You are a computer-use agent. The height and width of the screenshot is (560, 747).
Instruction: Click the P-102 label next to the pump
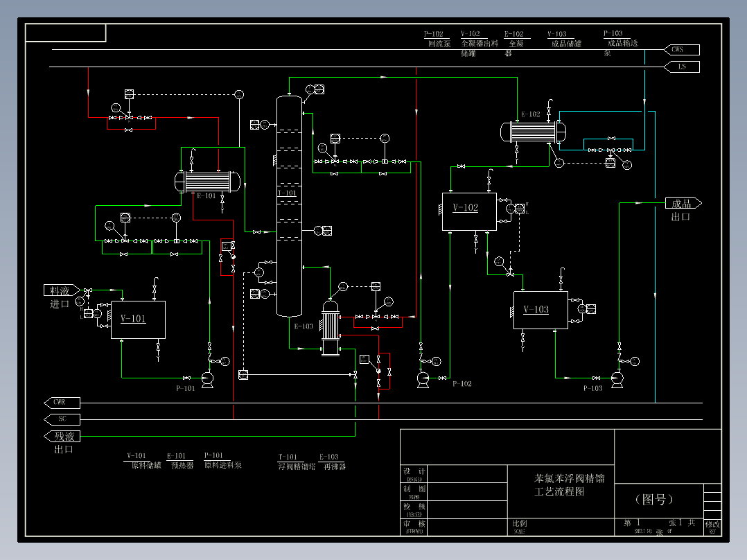click(462, 384)
